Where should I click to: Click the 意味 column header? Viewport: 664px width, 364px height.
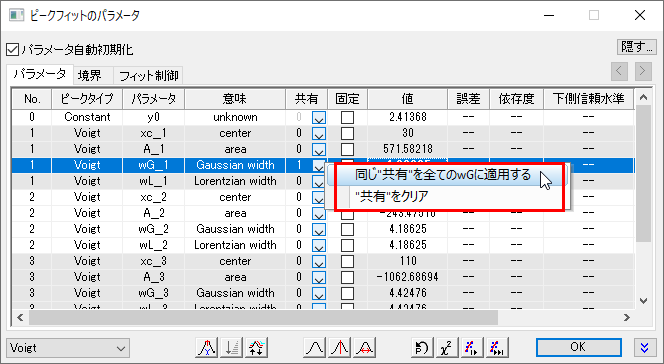(235, 99)
